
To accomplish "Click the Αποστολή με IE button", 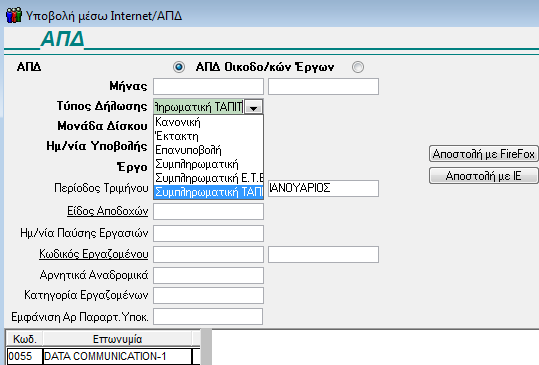I will (x=484, y=176).
